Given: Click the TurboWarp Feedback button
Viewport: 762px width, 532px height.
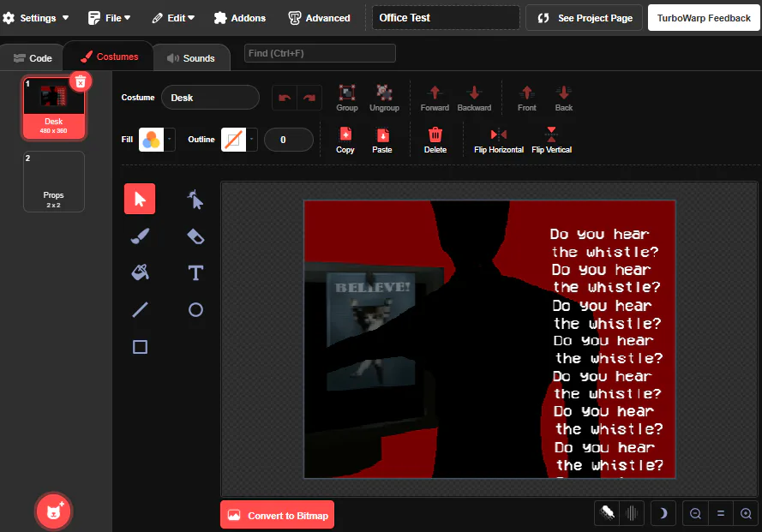Looking at the screenshot, I should (x=704, y=18).
